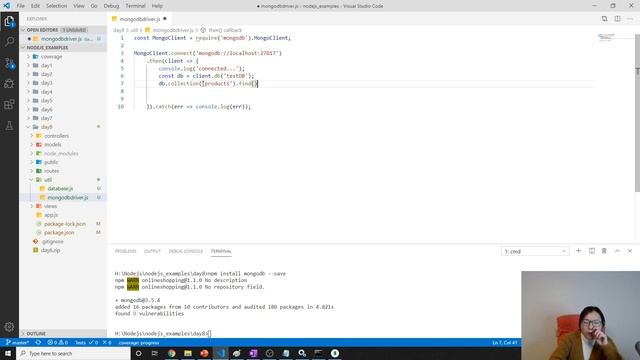Click the code minimap preview
This screenshot has height=360, width=640.
tap(606, 38)
